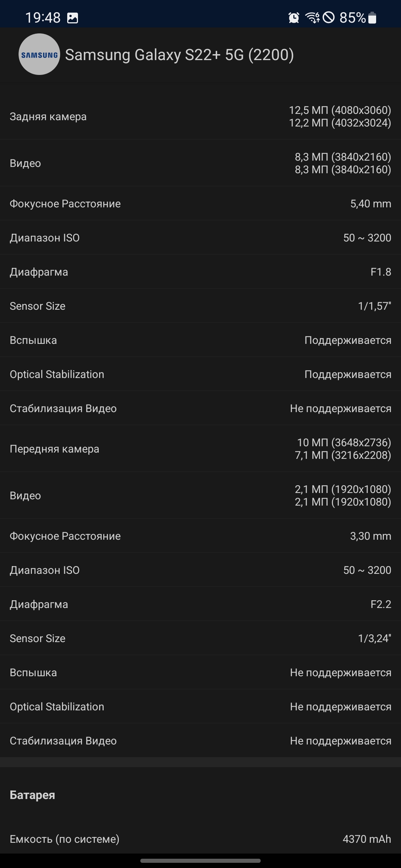The image size is (401, 868).
Task: Tap the 3,30 mm focal length row
Action: tap(200, 536)
